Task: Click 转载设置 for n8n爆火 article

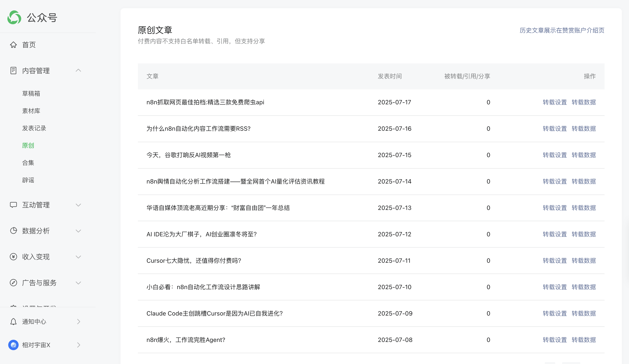Action: pos(555,340)
